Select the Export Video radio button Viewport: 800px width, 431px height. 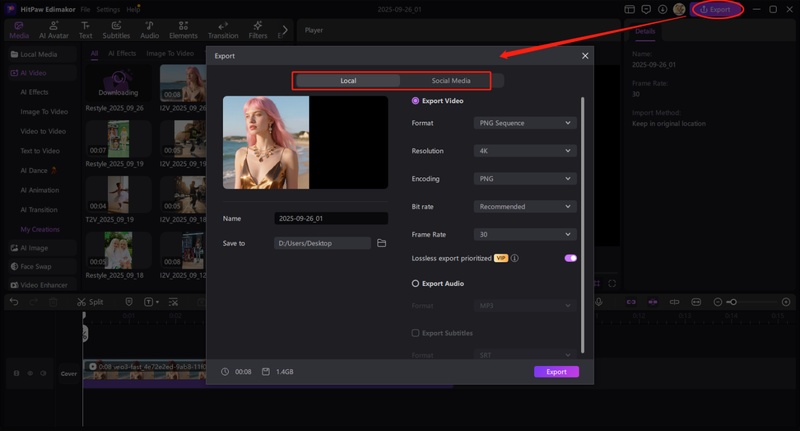[x=416, y=101]
